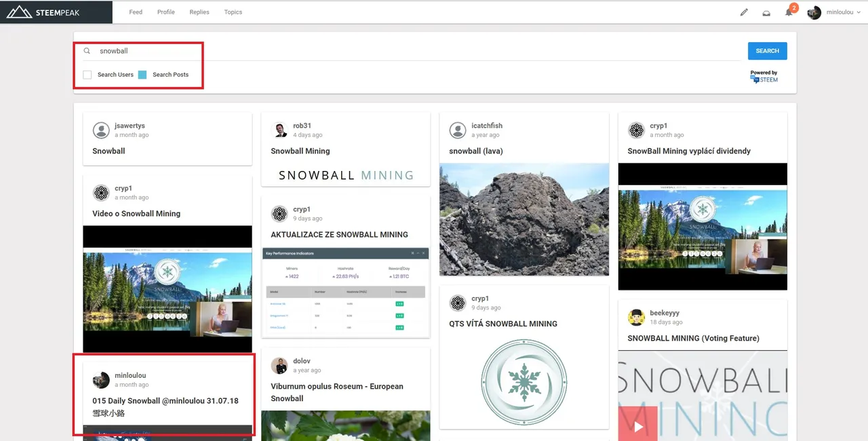Click minloulou avatar in top bar
The width and height of the screenshot is (868, 441).
click(x=814, y=12)
